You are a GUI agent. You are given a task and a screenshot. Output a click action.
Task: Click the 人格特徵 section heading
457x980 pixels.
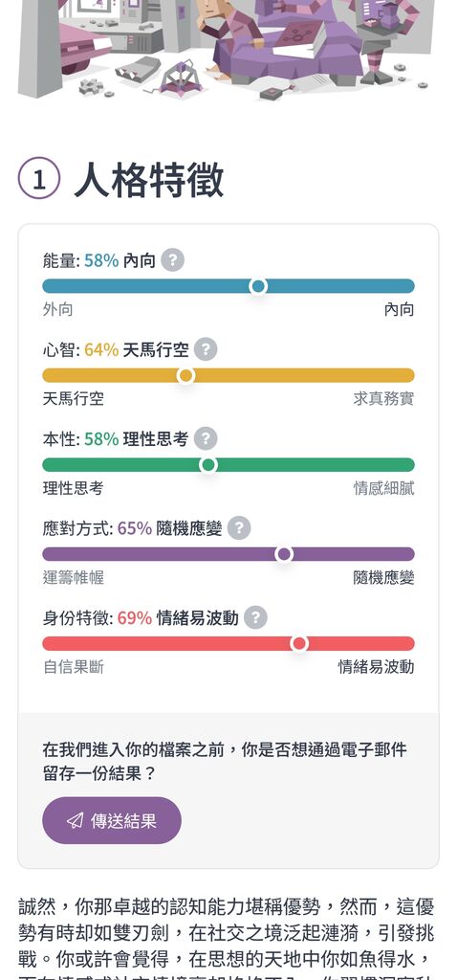click(148, 179)
